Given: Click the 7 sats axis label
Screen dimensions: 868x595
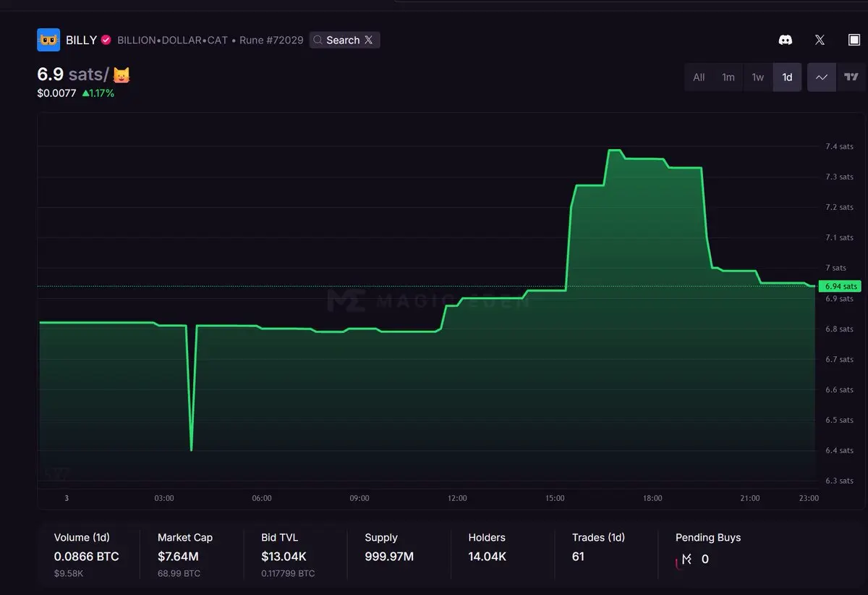Looking at the screenshot, I should coord(835,268).
